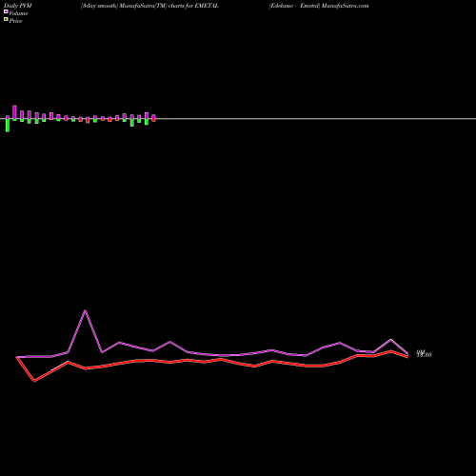
Task: Click the end-of-line value label beside the lines
Action: pyautogui.click(x=424, y=354)
